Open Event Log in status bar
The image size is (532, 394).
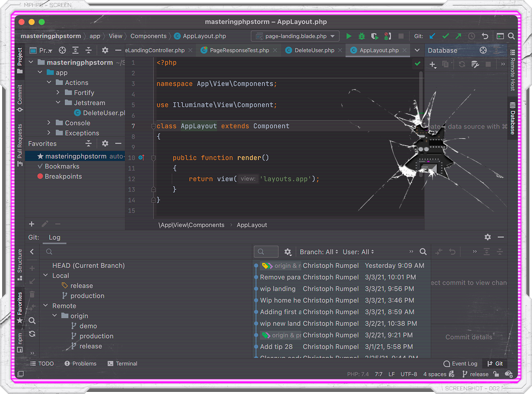(x=460, y=364)
